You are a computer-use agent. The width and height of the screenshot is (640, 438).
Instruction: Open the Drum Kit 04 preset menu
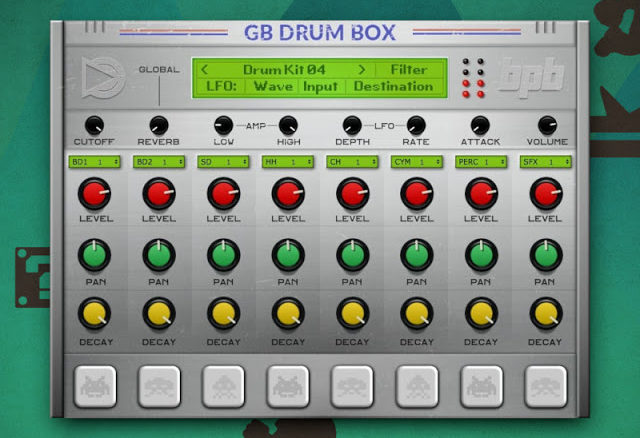[x=284, y=70]
